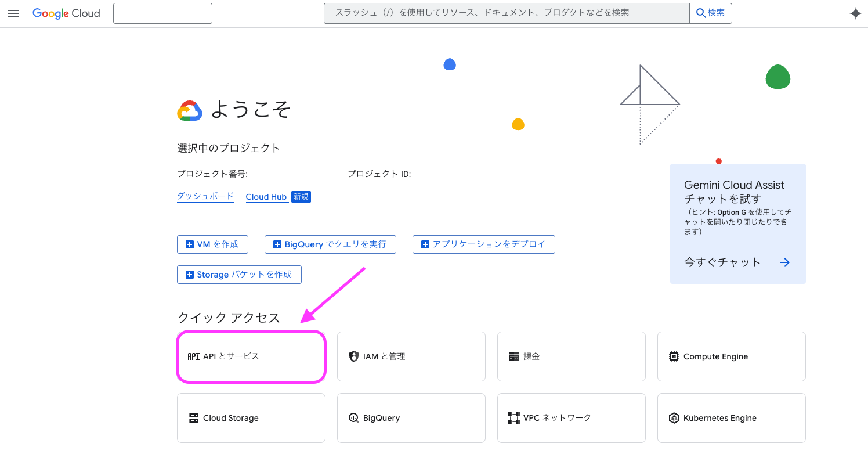The height and width of the screenshot is (454, 868).
Task: Start chat via 今すぐチャット arrow
Action: pos(784,262)
